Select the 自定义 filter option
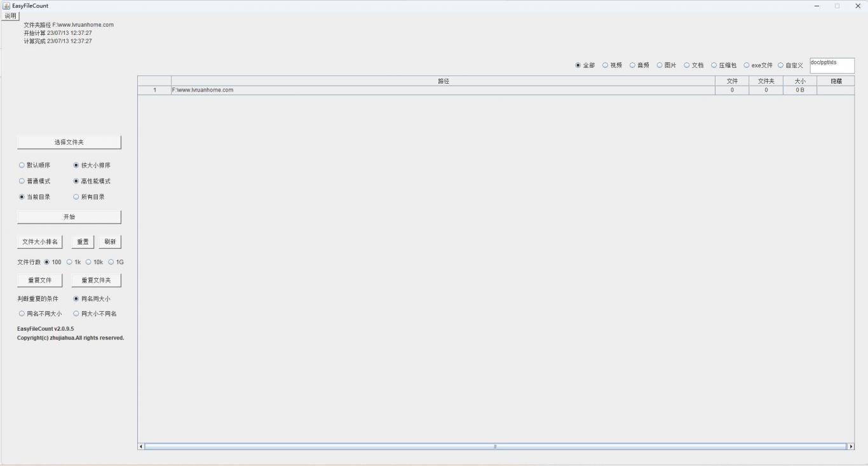The image size is (868, 466). coord(781,65)
